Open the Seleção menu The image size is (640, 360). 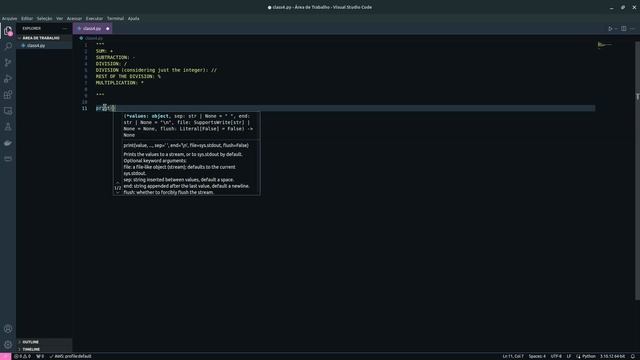(x=44, y=18)
